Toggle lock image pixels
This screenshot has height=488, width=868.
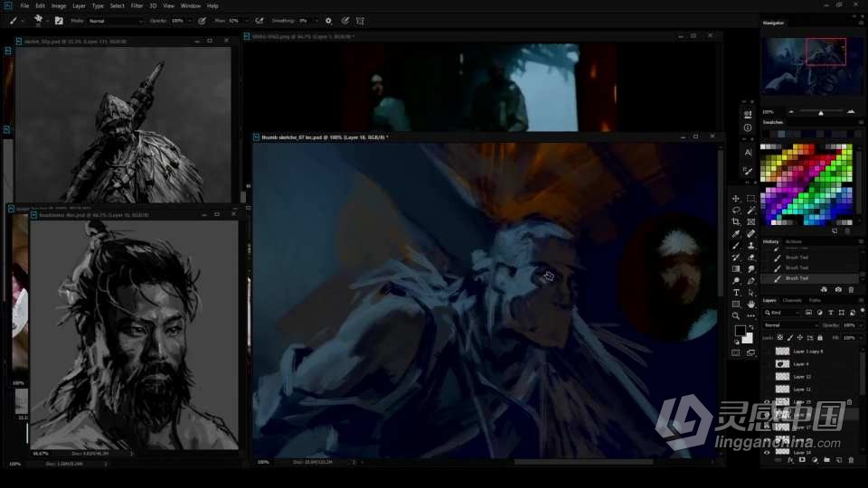click(x=790, y=337)
